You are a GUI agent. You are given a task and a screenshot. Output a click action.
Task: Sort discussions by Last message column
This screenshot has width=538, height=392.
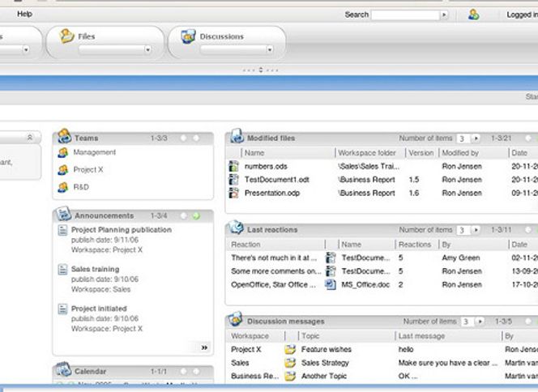coord(421,336)
